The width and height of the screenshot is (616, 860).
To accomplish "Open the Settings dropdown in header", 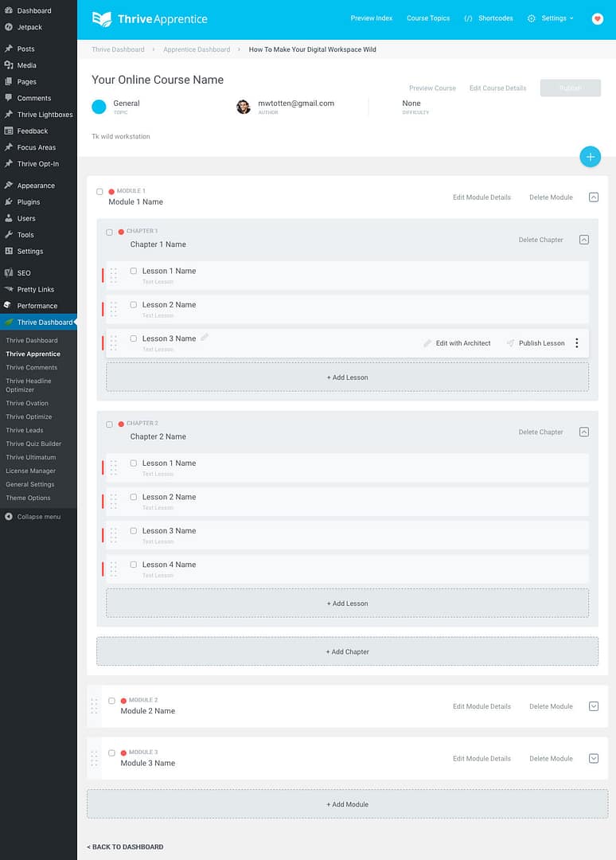I will [551, 18].
